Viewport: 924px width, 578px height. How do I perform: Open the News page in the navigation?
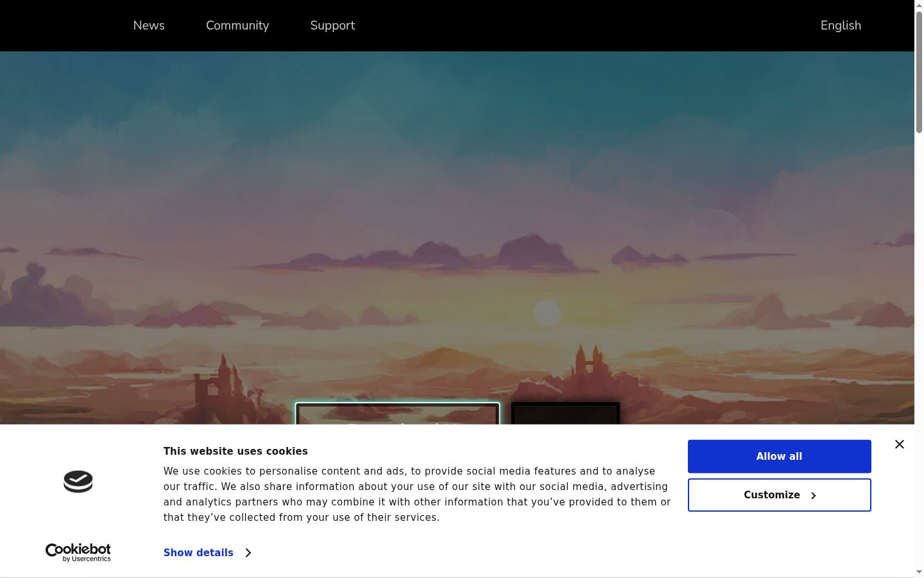tap(149, 26)
